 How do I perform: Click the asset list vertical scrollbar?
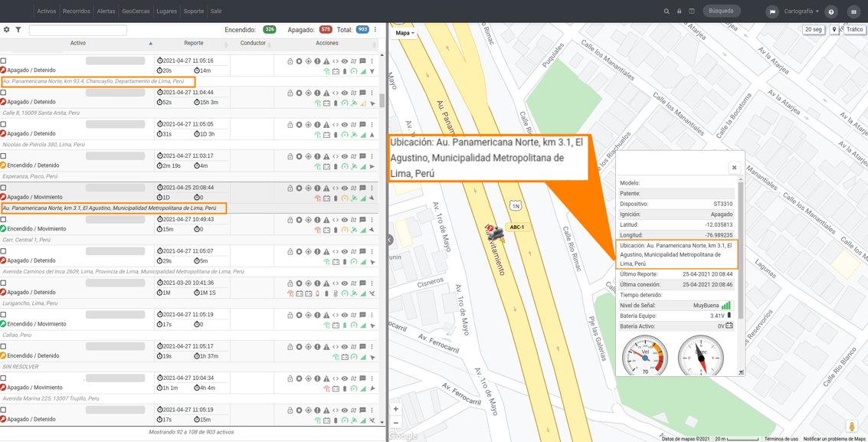382,100
